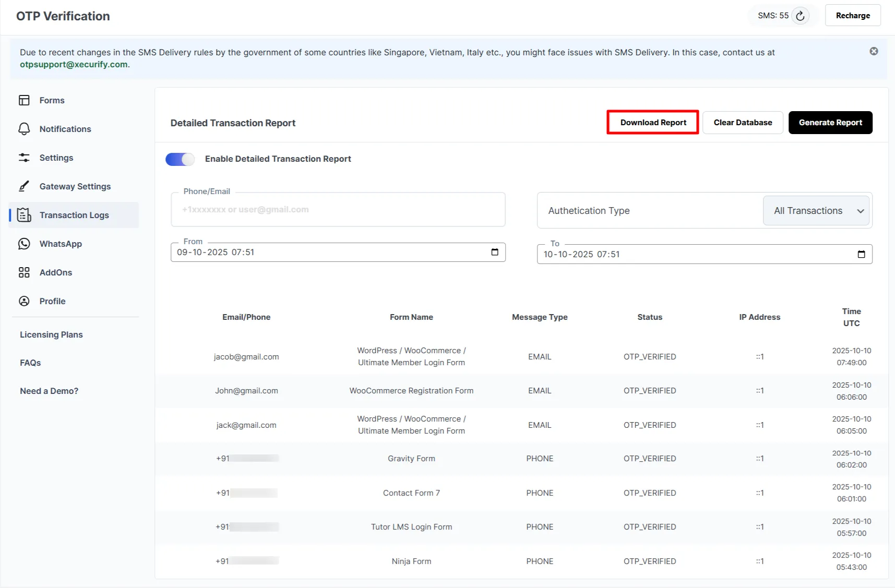The image size is (895, 588).
Task: Select the Transaction Logs list icon
Action: (25, 215)
